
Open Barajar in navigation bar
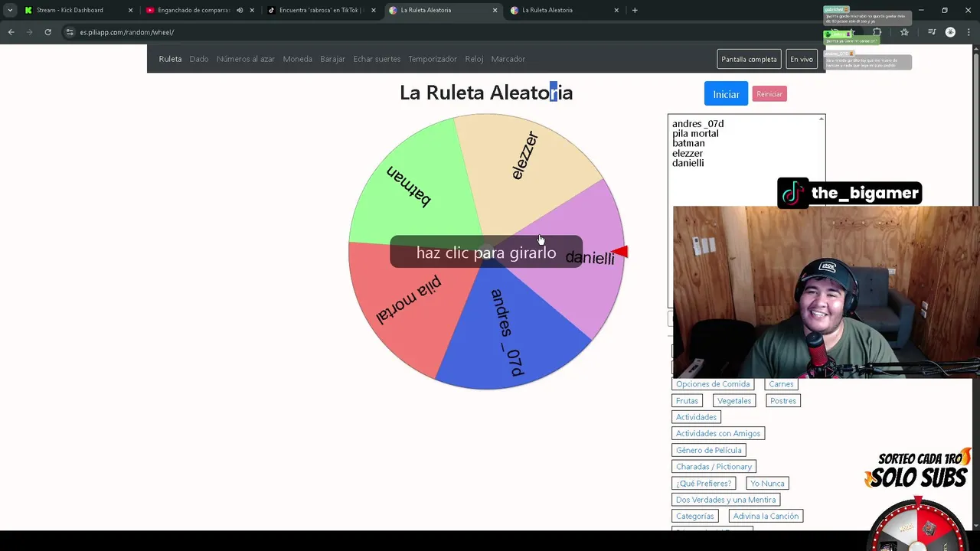[332, 59]
